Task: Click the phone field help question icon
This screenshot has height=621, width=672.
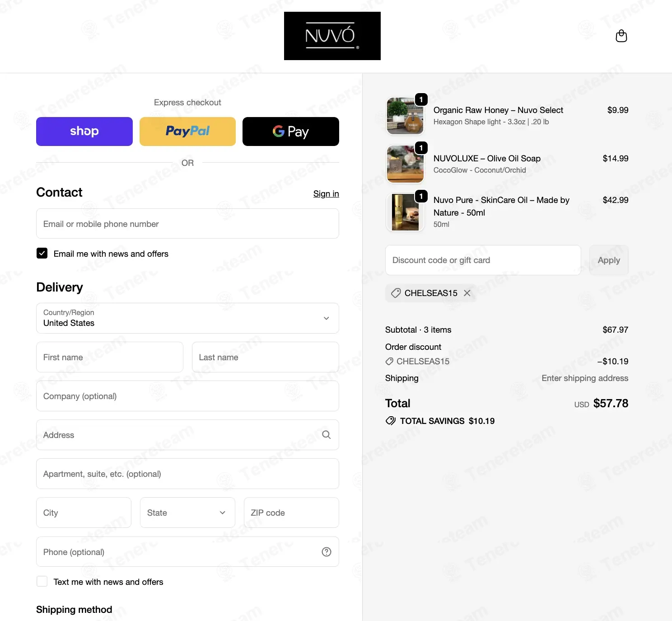Action: (326, 552)
